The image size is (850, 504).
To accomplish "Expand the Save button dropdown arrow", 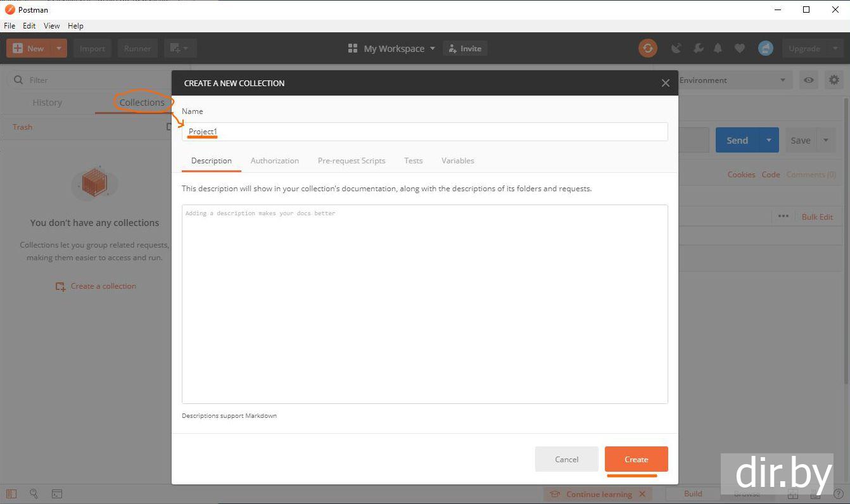I will (826, 141).
